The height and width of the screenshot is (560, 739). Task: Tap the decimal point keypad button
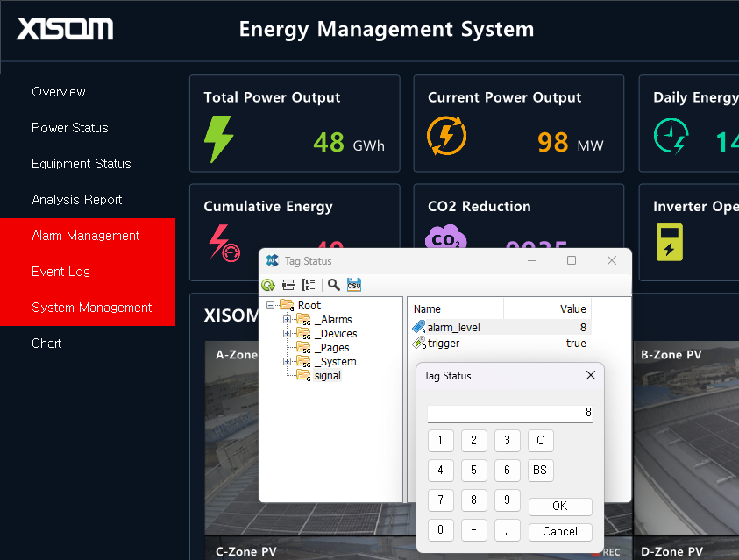tap(507, 530)
